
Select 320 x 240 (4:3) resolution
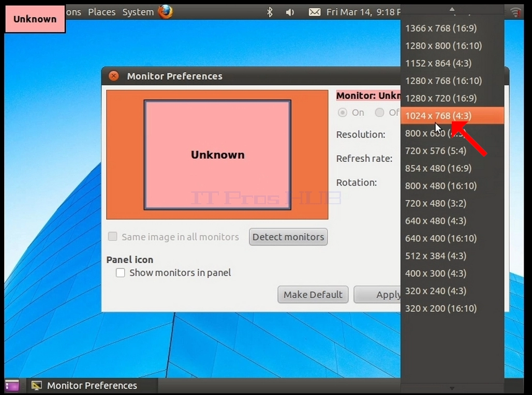pyautogui.click(x=452, y=291)
